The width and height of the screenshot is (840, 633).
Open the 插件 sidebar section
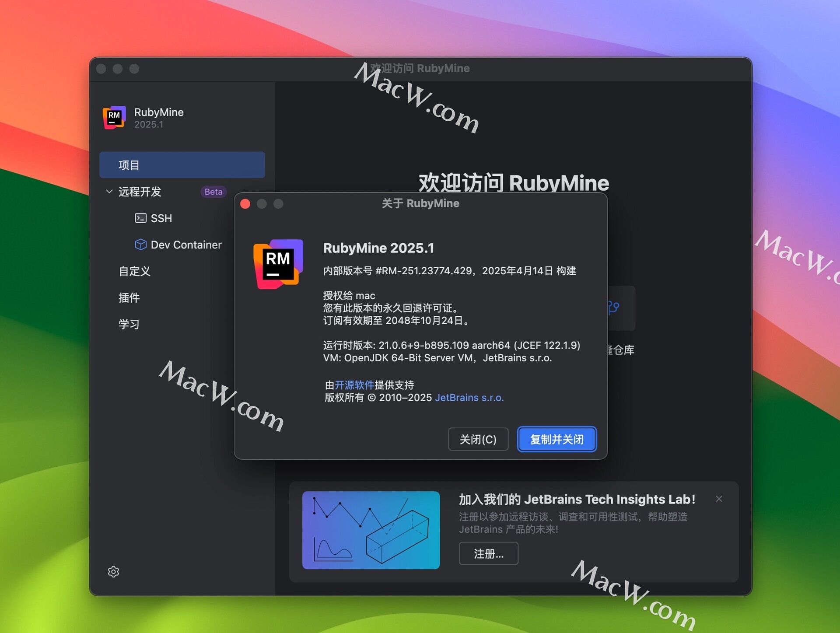(x=129, y=298)
